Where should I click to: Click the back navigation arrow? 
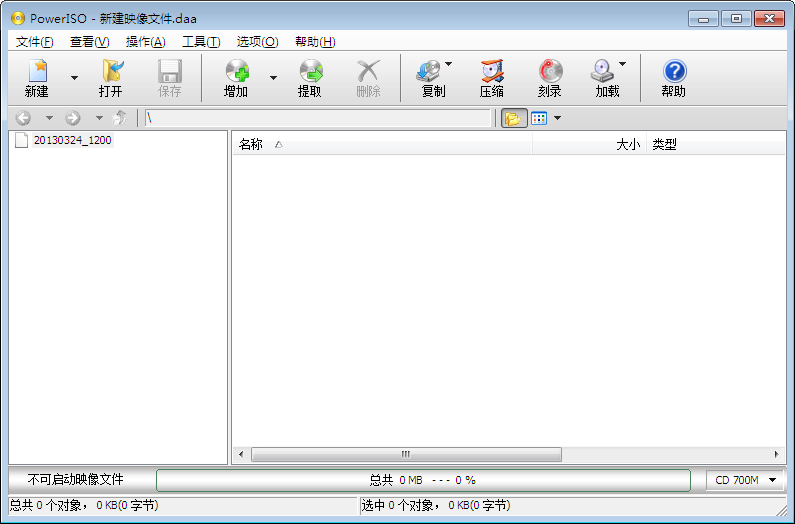tap(24, 118)
